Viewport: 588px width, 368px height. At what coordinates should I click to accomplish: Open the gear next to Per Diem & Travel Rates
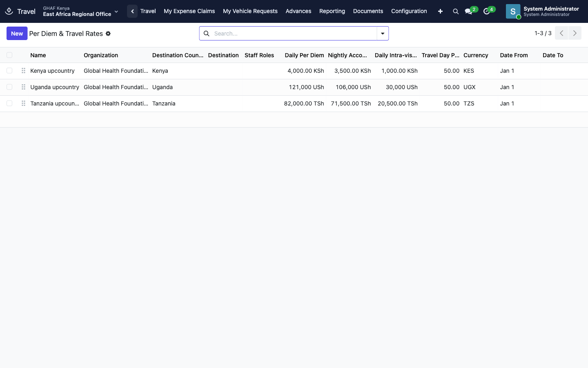tap(108, 34)
